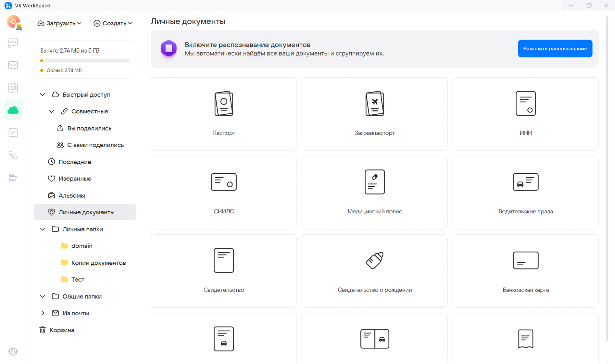
Task: Open Альбомы in the navigation
Action: [x=71, y=196]
